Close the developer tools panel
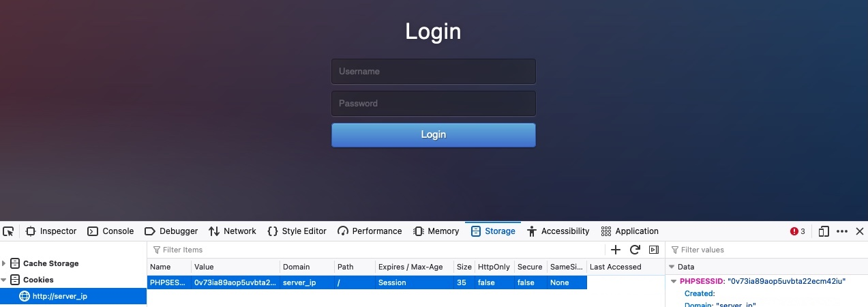 pyautogui.click(x=859, y=231)
